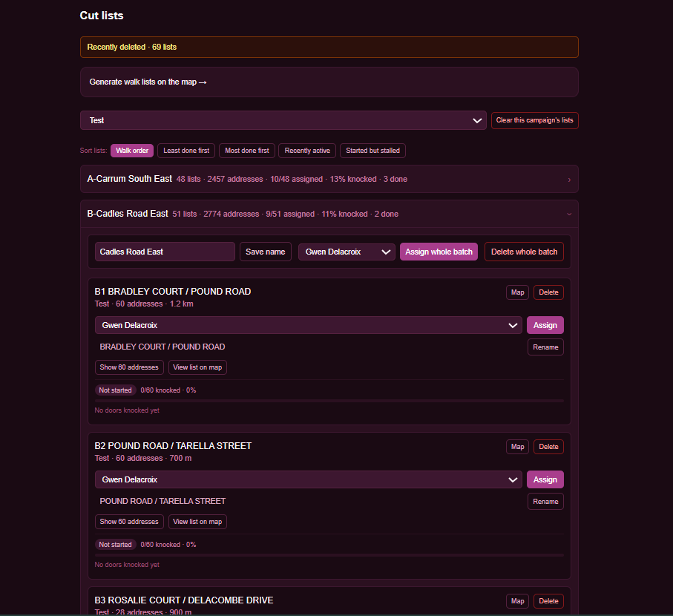The width and height of the screenshot is (673, 616).
Task: Assign B1 Bradley Court list
Action: [x=545, y=325]
